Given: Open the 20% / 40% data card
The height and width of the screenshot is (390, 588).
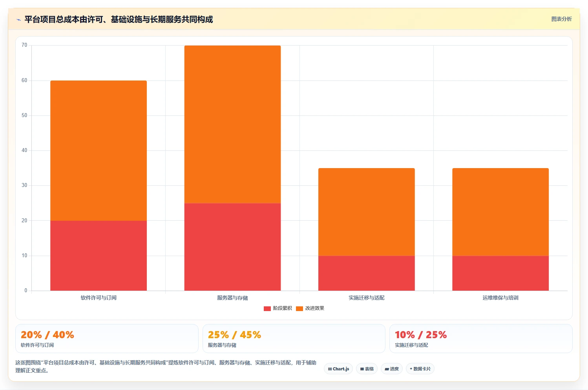Looking at the screenshot, I should coord(107,339).
